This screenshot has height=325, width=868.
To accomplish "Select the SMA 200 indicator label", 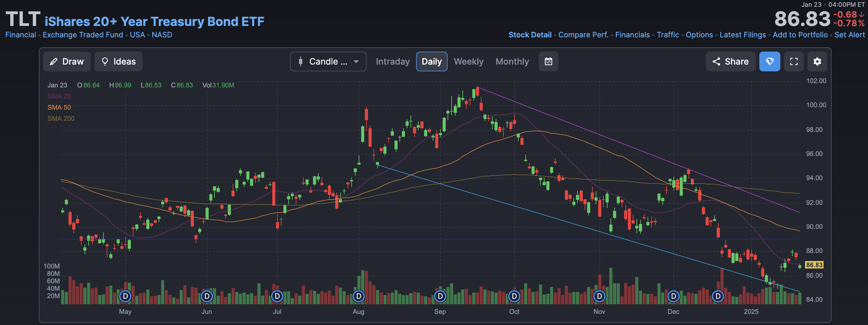I will [x=61, y=118].
